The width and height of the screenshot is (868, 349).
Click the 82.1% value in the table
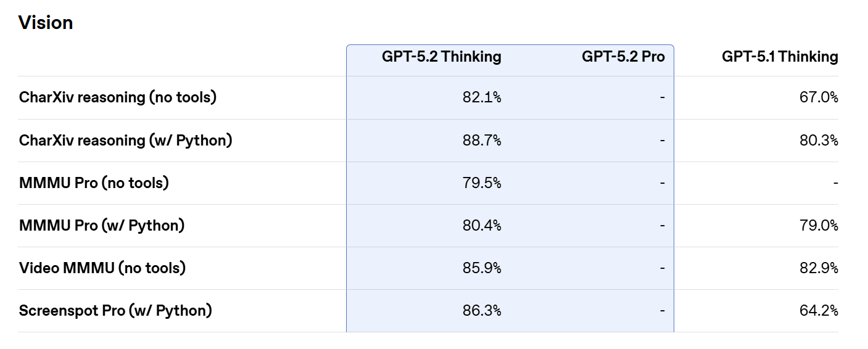(x=482, y=97)
